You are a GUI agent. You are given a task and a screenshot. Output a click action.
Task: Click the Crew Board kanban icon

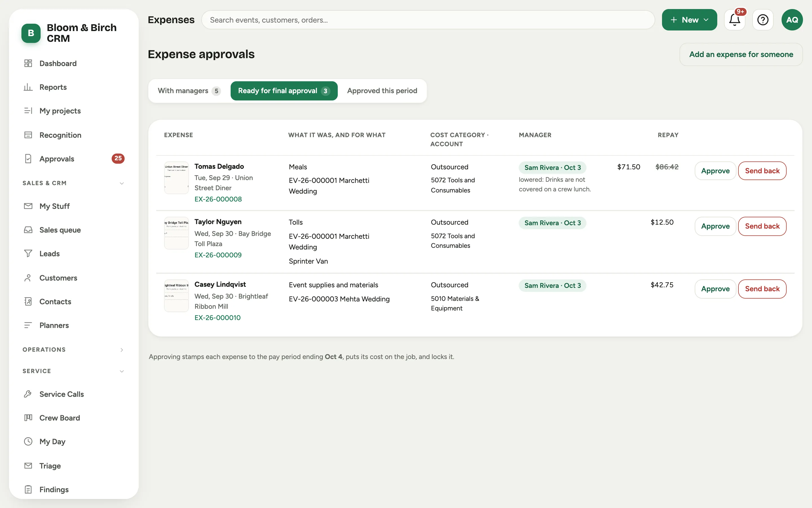(x=28, y=418)
